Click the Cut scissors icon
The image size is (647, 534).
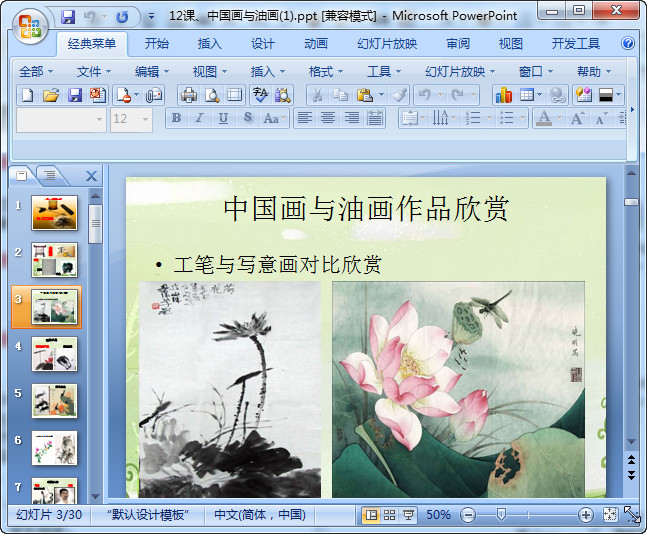(317, 95)
